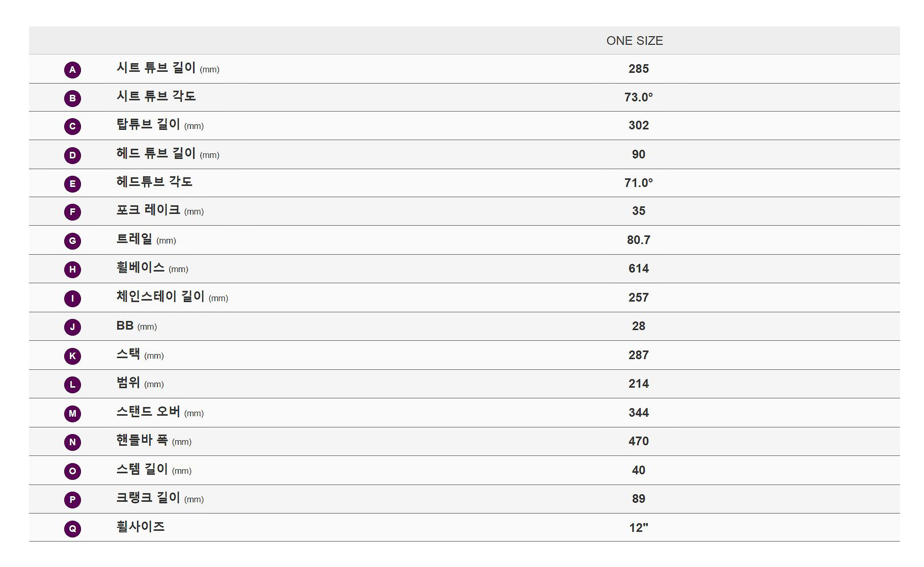Screen dimensions: 924x567
Task: Click the D circle icon
Action: 72,155
